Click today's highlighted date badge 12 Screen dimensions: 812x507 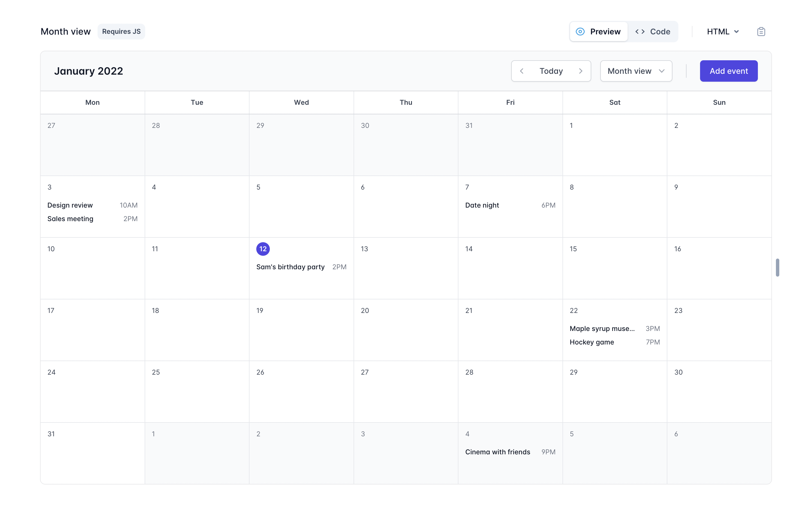(263, 249)
